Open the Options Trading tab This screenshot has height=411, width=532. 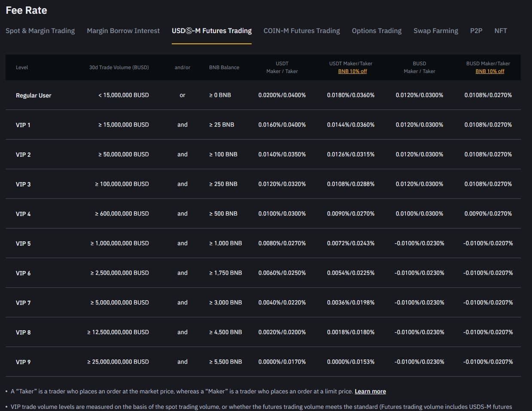point(377,31)
